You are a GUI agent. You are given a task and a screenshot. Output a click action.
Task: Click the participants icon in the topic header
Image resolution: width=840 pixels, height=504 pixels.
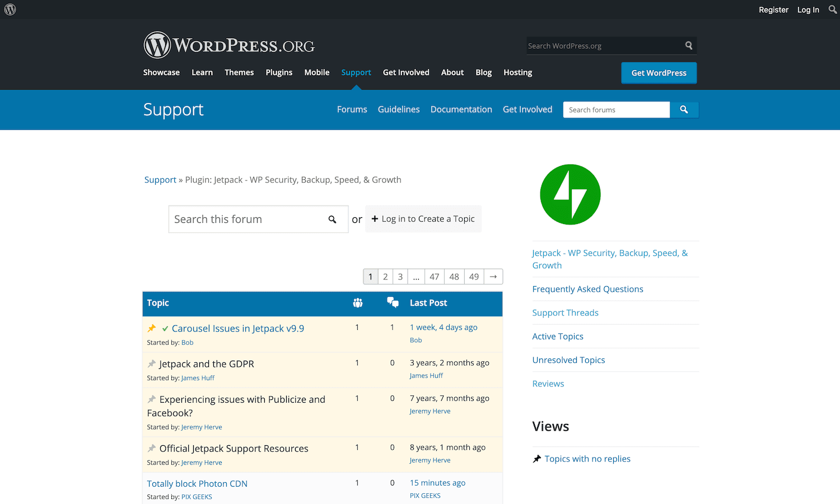coord(358,302)
